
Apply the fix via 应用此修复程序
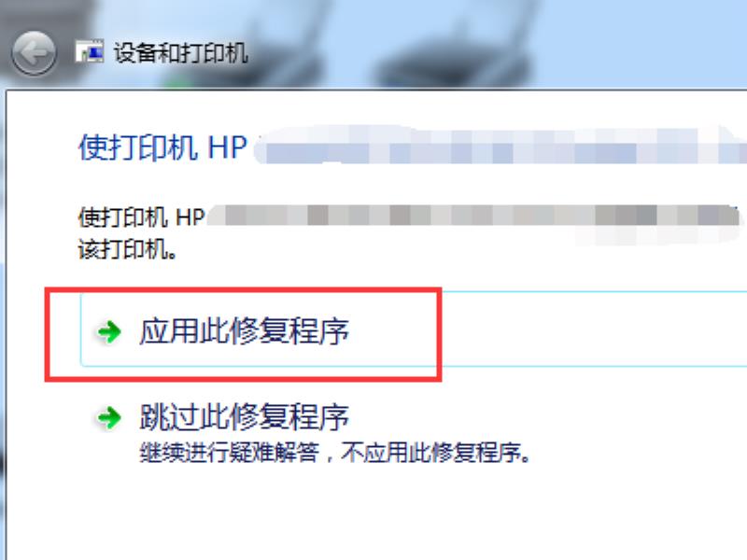pyautogui.click(x=245, y=331)
